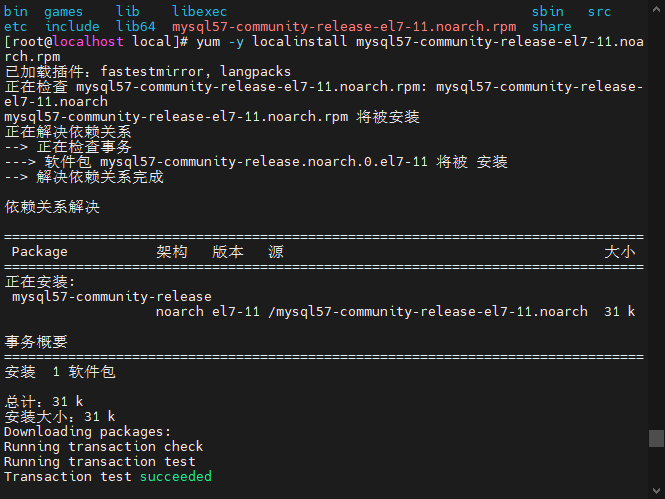The image size is (665, 499).
Task: Click 'localinstall' in the yum command
Action: tap(299, 42)
